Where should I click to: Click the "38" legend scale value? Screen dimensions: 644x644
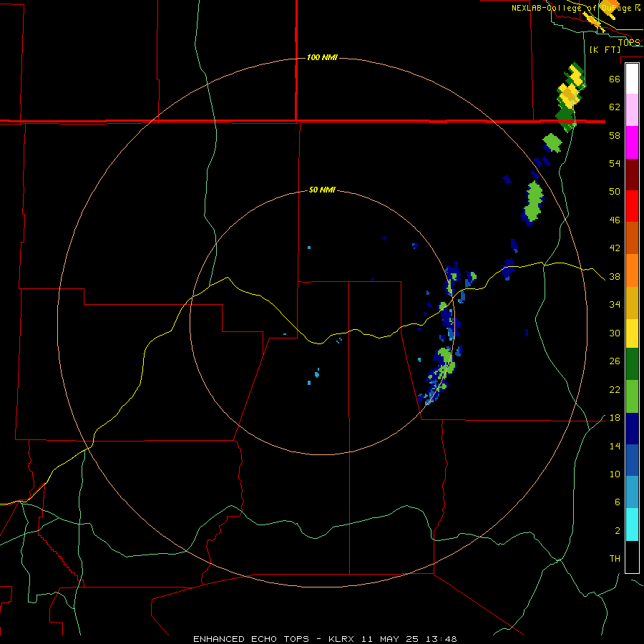pyautogui.click(x=615, y=276)
